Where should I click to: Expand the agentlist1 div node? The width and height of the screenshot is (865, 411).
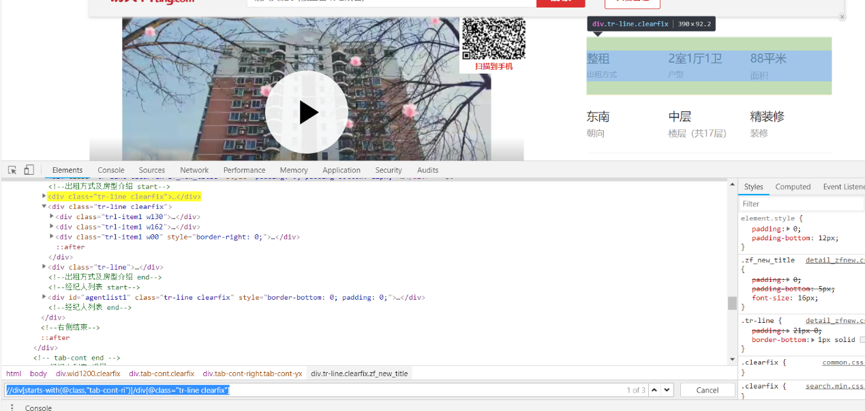pos(44,297)
